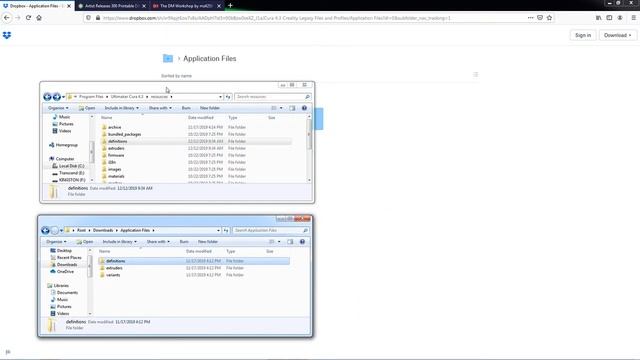640x360 pixels.
Task: Click Back arrow in the Application Files Explorer window
Action: point(45,230)
